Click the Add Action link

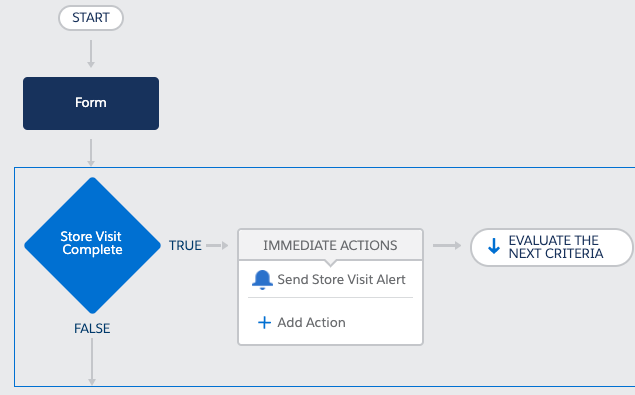[x=311, y=322]
